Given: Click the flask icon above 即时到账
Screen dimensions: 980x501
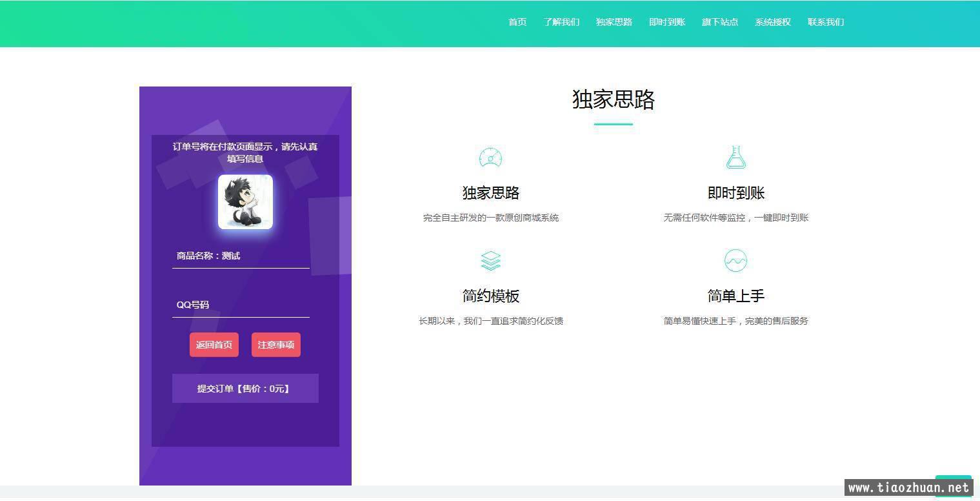Looking at the screenshot, I should pos(735,158).
